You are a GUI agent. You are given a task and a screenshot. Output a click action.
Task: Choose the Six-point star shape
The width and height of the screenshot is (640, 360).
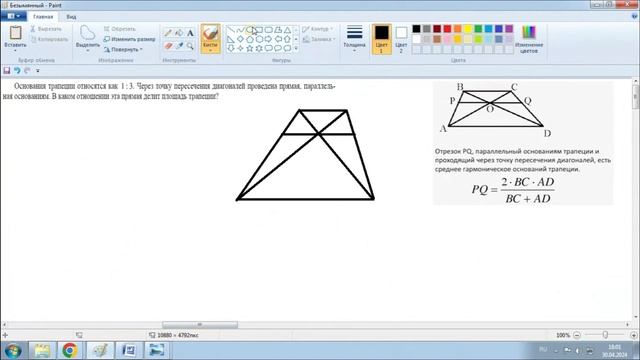[259, 48]
